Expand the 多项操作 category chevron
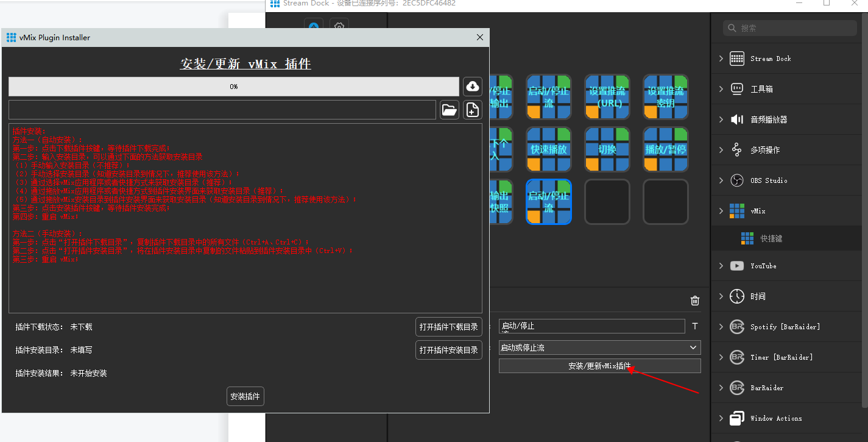Image resolution: width=868 pixels, height=442 pixels. tap(721, 150)
